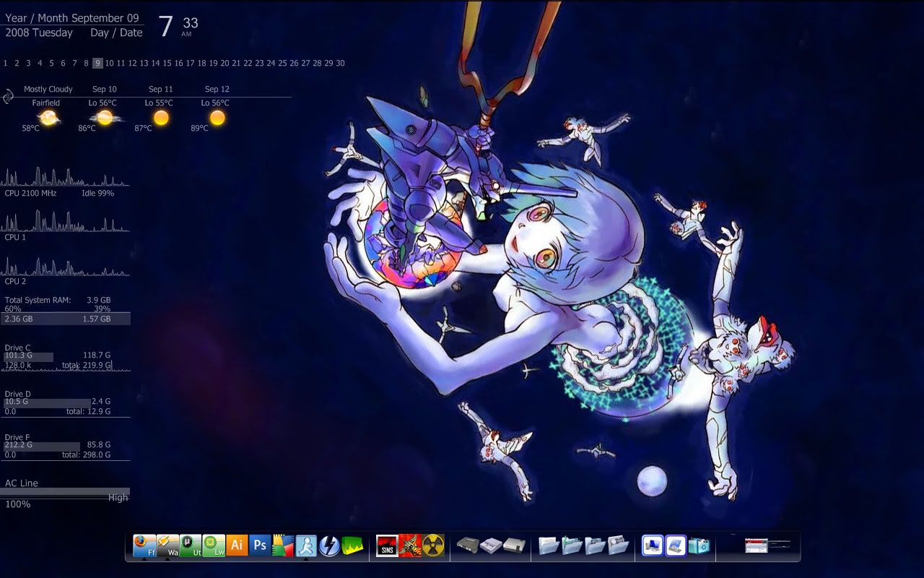Viewport: 924px width, 578px height.
Task: Open the Super Nintendo console icon
Action: pos(491,545)
